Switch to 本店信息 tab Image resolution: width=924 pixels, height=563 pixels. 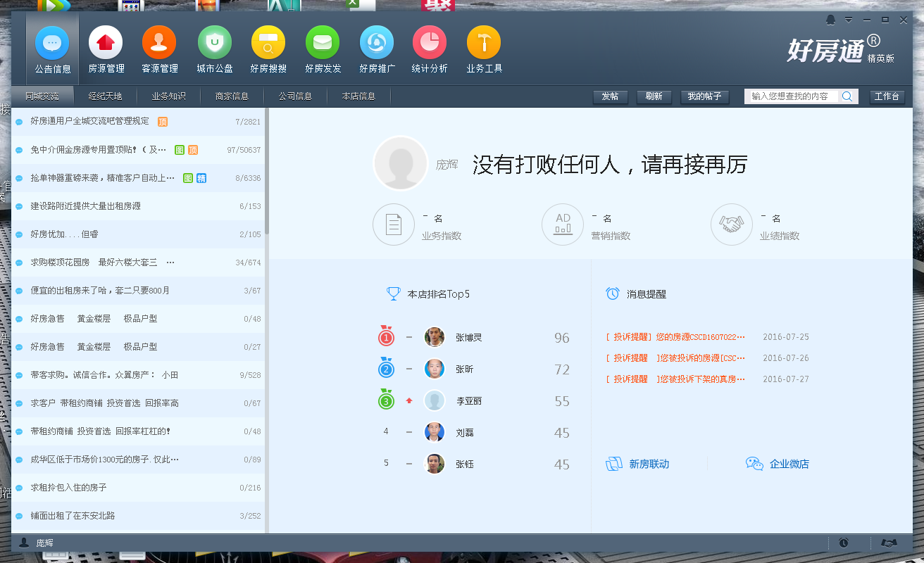click(358, 96)
